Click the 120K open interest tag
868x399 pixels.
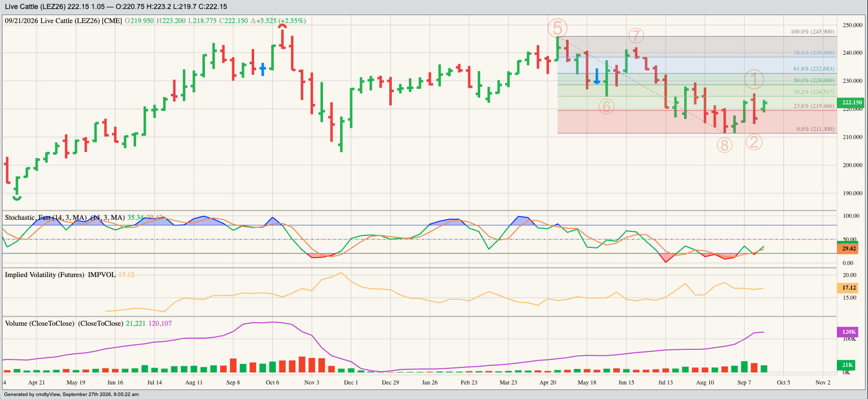click(848, 332)
